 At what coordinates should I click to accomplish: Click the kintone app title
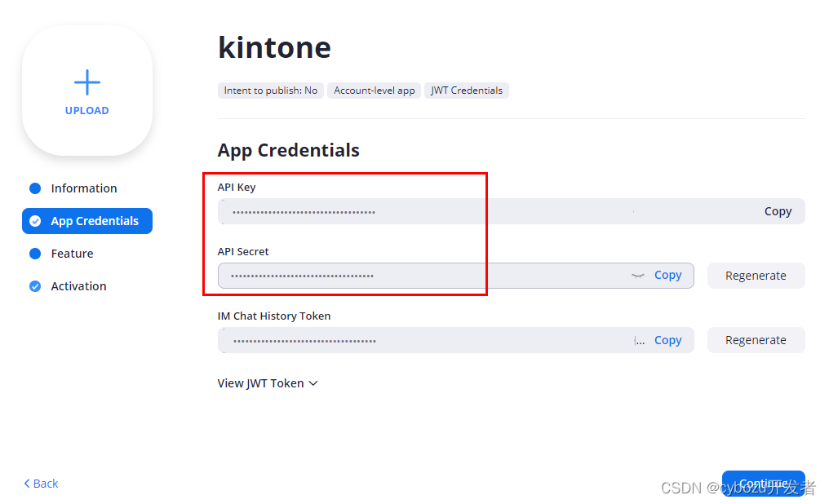tap(274, 47)
